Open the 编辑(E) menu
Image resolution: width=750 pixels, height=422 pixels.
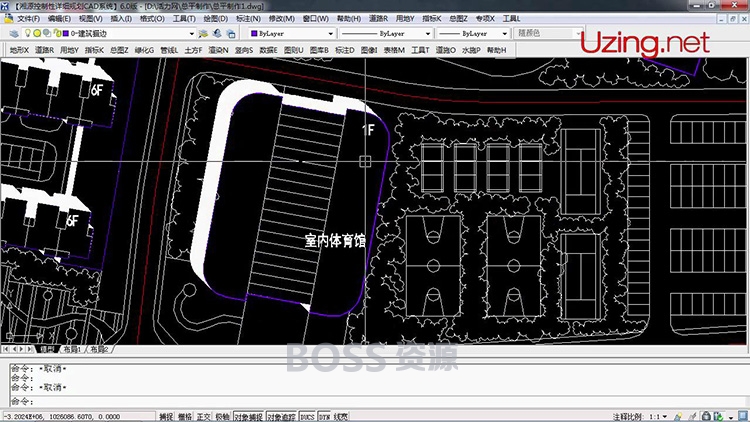tap(59, 18)
